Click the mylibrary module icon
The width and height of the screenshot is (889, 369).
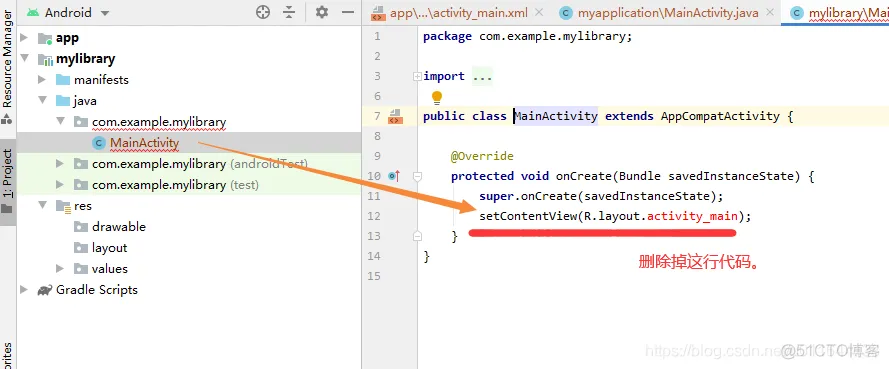tap(45, 59)
